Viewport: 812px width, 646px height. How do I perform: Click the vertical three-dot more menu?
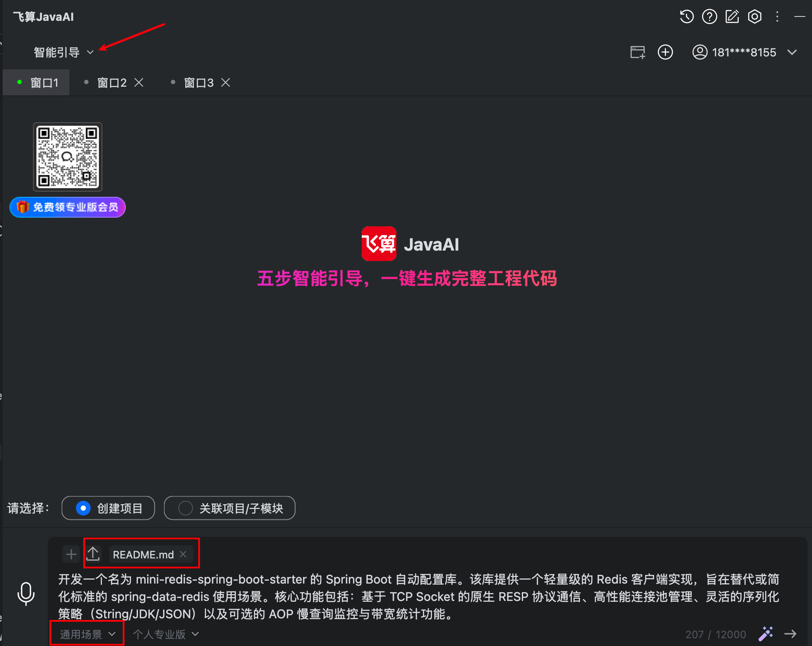pos(777,17)
